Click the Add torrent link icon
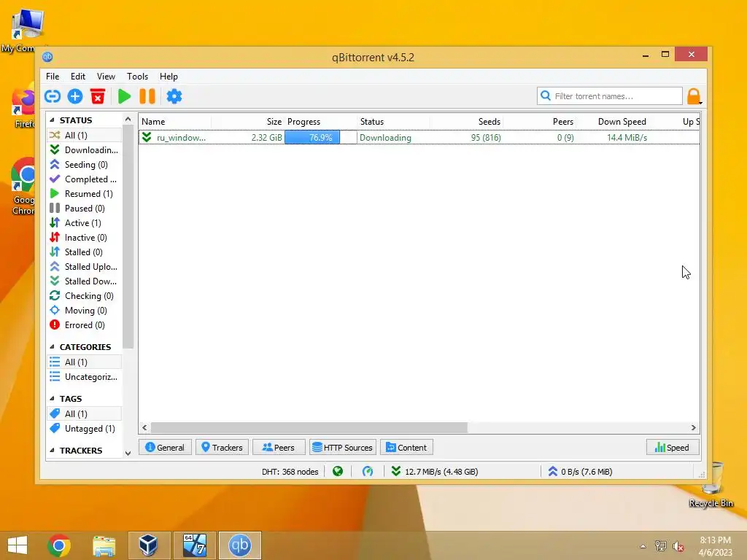The height and width of the screenshot is (560, 747). point(53,96)
